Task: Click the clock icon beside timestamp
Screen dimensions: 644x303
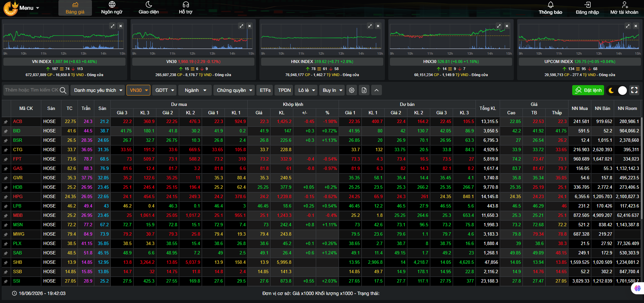Action: coord(14,293)
